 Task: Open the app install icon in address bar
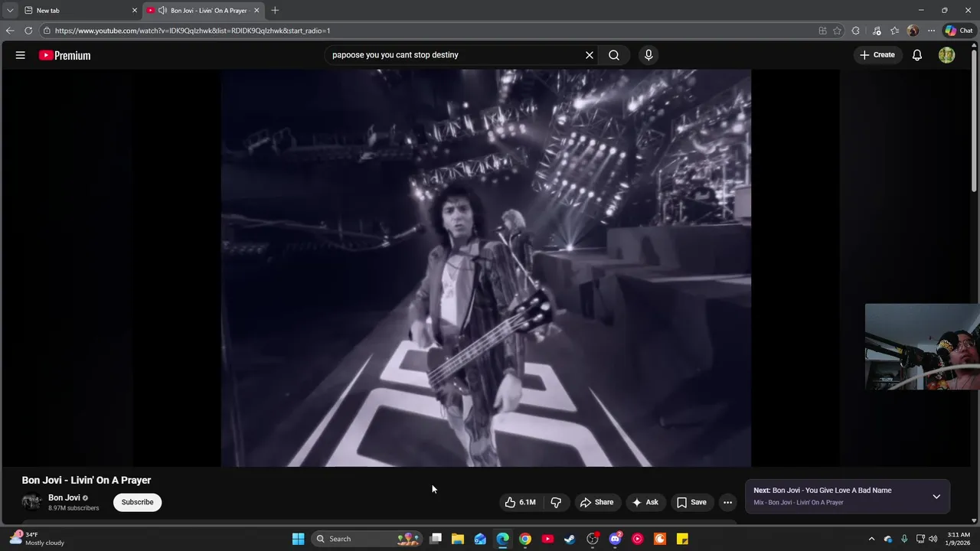(822, 31)
